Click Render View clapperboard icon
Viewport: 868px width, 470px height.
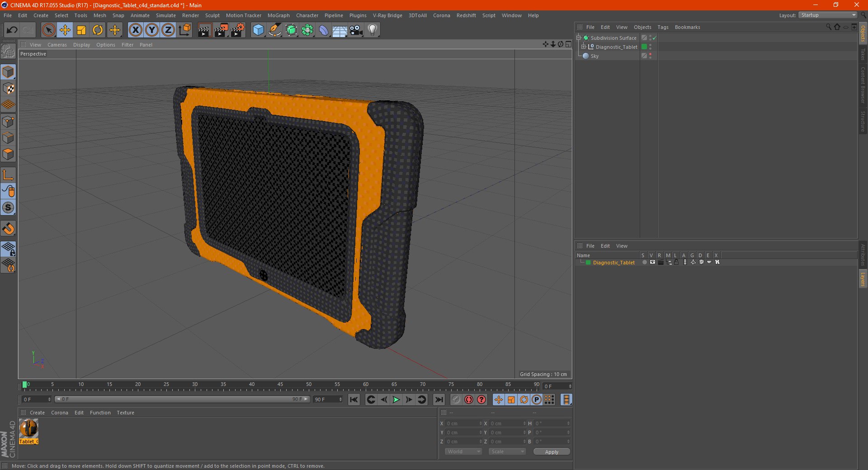pos(204,30)
